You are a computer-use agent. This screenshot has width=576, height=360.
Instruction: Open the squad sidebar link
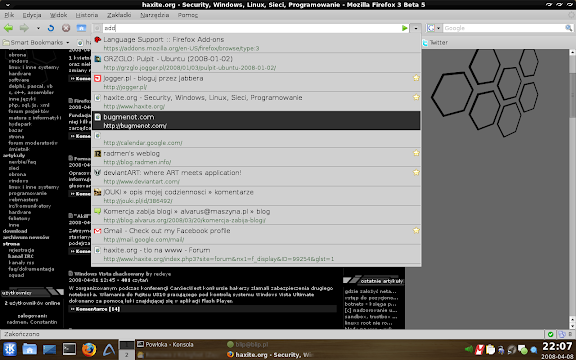tap(16, 275)
